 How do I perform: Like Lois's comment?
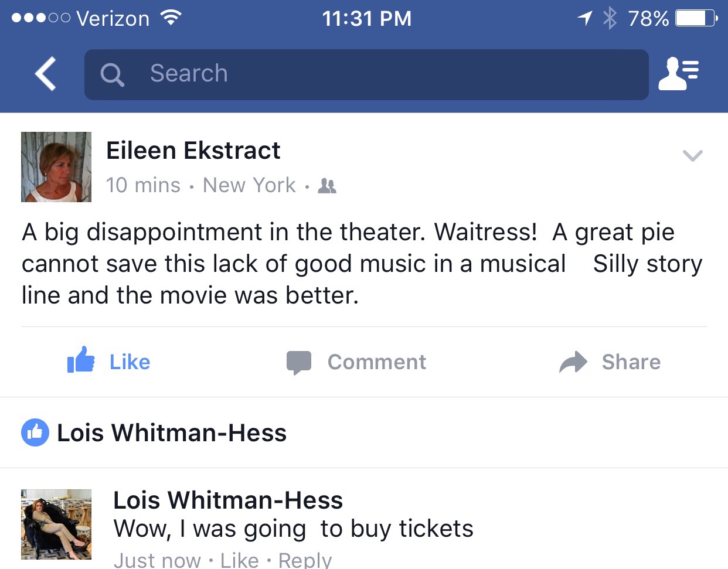(239, 560)
